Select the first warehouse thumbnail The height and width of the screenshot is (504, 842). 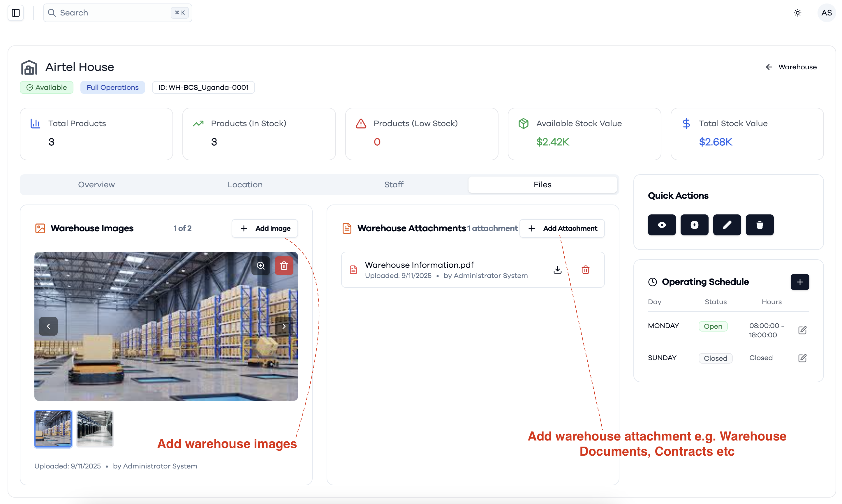53,429
